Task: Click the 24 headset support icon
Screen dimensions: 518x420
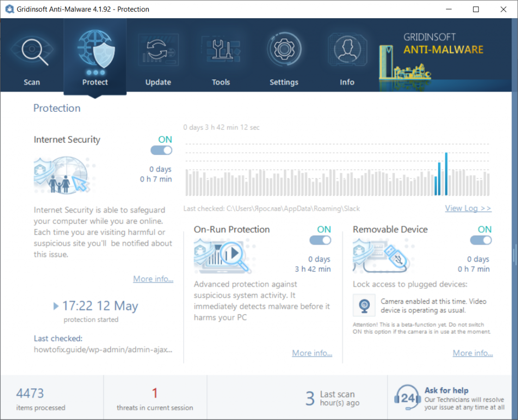Action: pos(407,398)
